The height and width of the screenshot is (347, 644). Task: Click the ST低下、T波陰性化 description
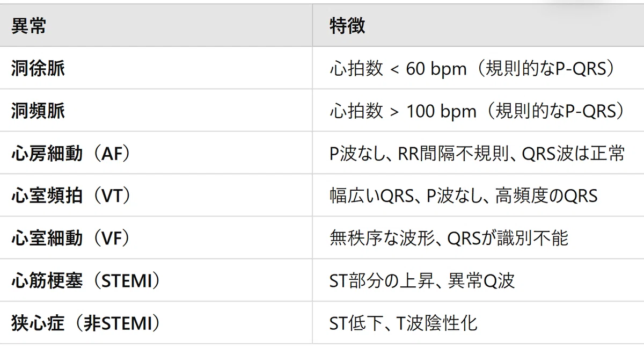[x=403, y=323]
